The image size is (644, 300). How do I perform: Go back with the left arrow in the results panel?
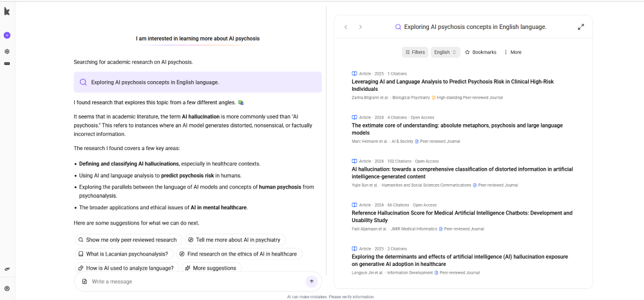[346, 27]
